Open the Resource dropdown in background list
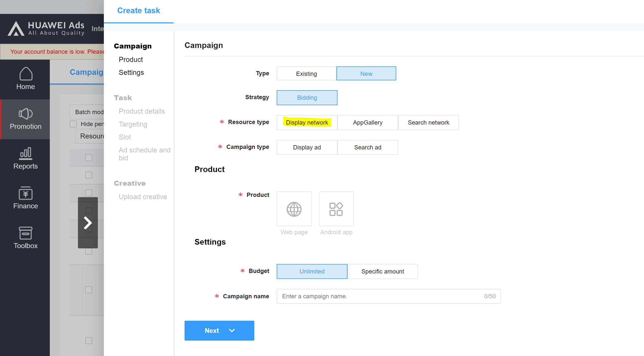Image resolution: width=644 pixels, height=356 pixels. 90,136
